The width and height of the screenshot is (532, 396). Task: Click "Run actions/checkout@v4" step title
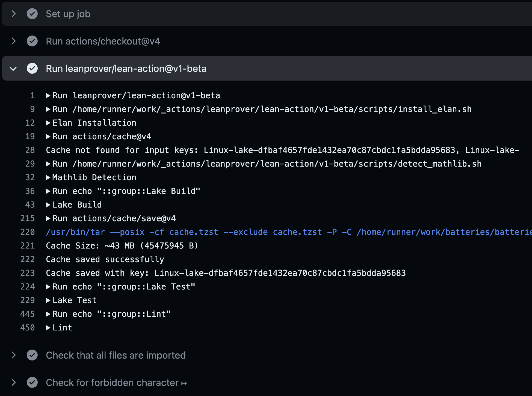point(103,41)
